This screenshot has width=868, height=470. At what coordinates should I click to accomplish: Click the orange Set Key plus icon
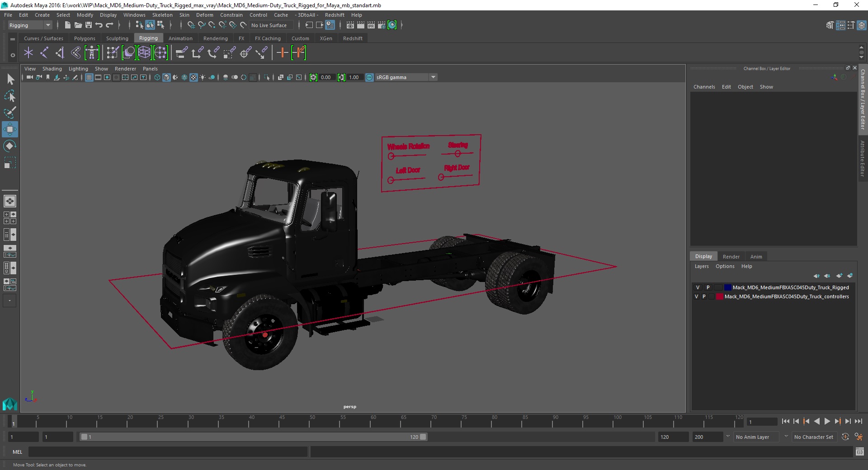[x=282, y=53]
